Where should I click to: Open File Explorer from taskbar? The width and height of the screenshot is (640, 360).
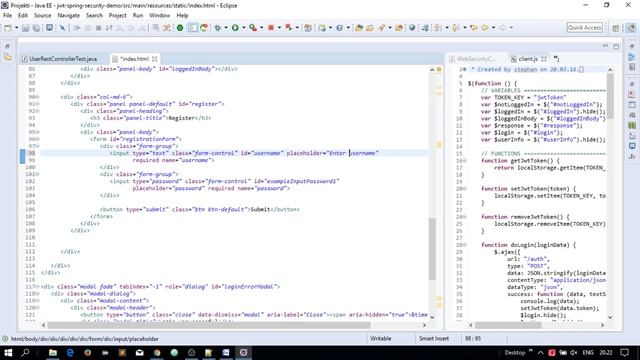pos(53,352)
